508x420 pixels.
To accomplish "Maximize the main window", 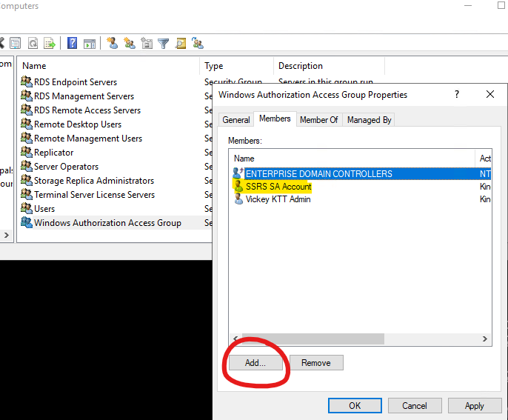I will (x=501, y=5).
